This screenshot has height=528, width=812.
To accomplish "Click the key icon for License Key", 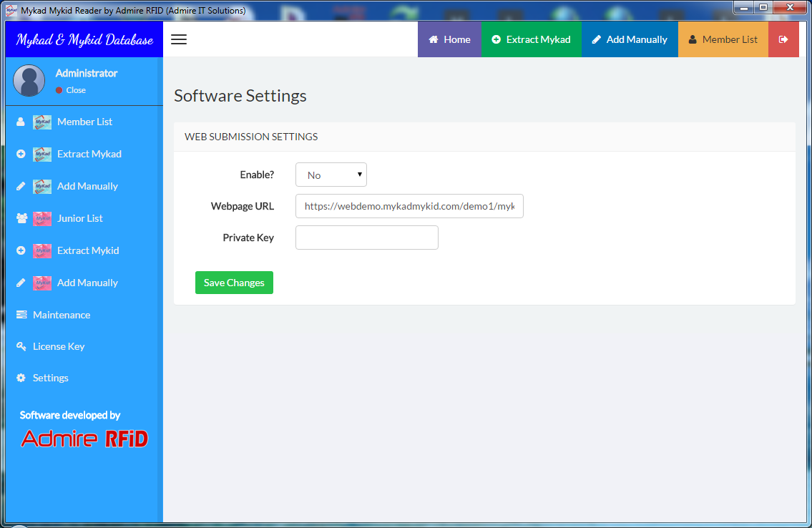I will tap(21, 346).
